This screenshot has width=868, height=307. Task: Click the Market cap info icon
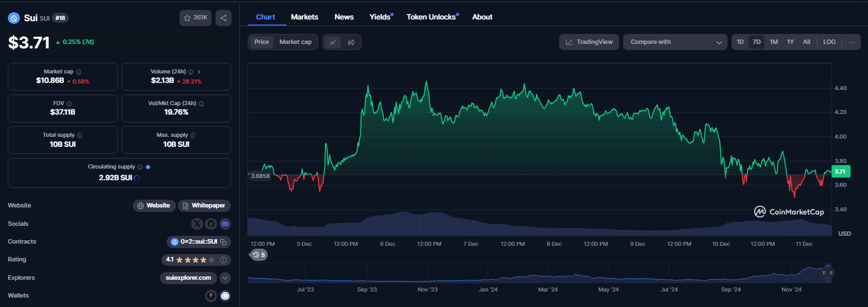(x=78, y=72)
